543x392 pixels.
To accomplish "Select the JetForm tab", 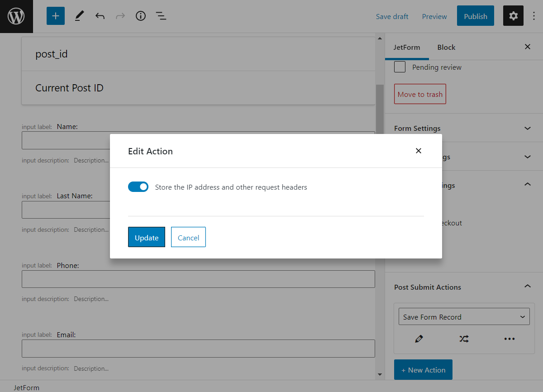I will pyautogui.click(x=407, y=47).
